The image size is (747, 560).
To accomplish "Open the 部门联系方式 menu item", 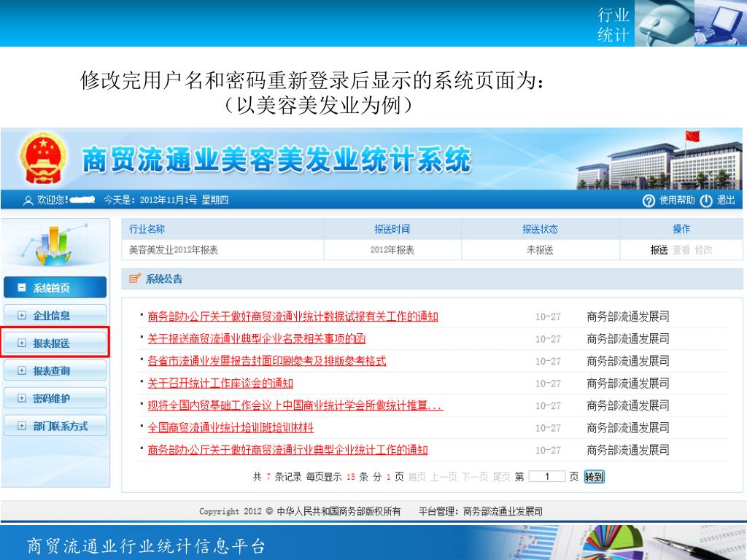I will coord(55,426).
